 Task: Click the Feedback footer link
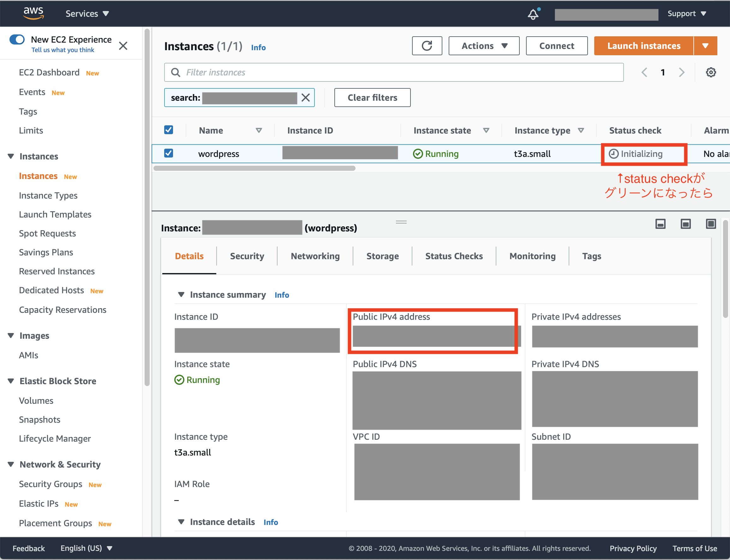click(29, 548)
